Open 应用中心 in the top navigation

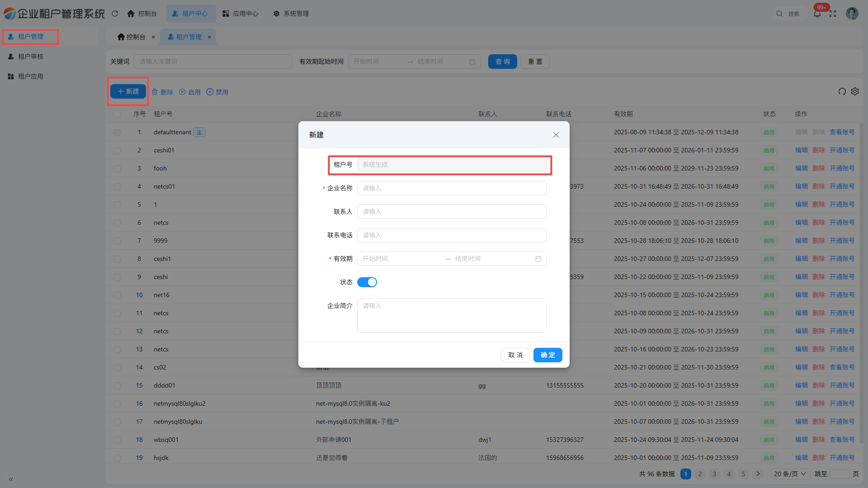click(x=241, y=14)
